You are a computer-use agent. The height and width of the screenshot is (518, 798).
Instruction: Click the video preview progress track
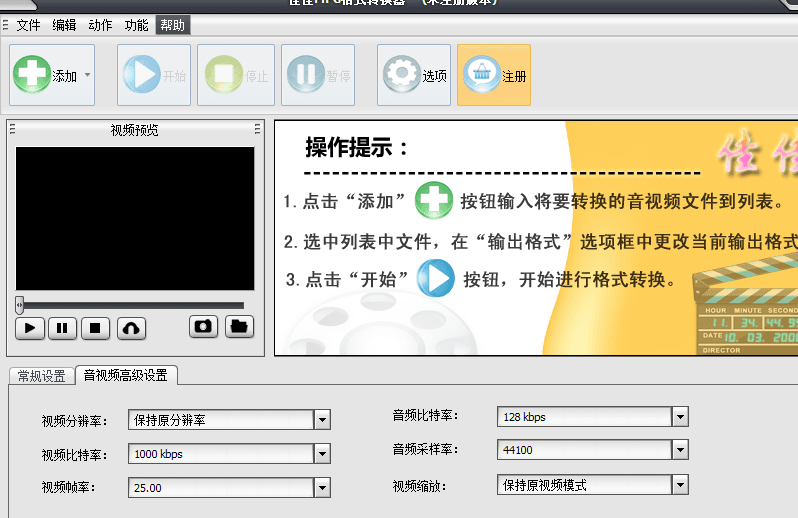(133, 305)
